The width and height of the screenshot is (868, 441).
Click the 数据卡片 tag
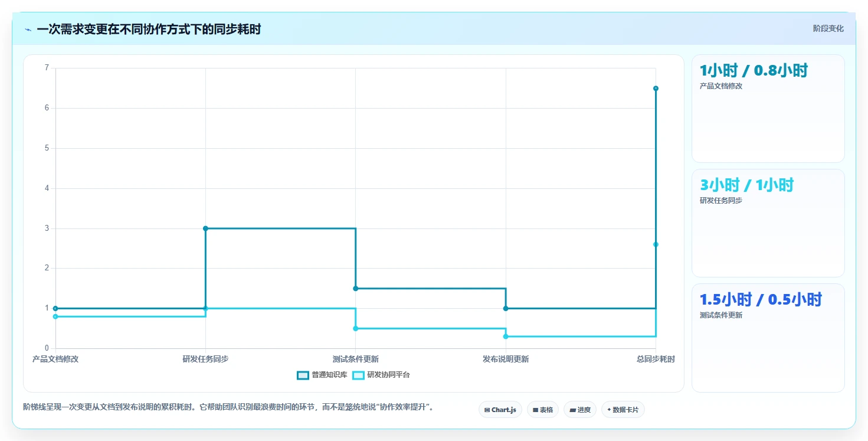tap(623, 410)
